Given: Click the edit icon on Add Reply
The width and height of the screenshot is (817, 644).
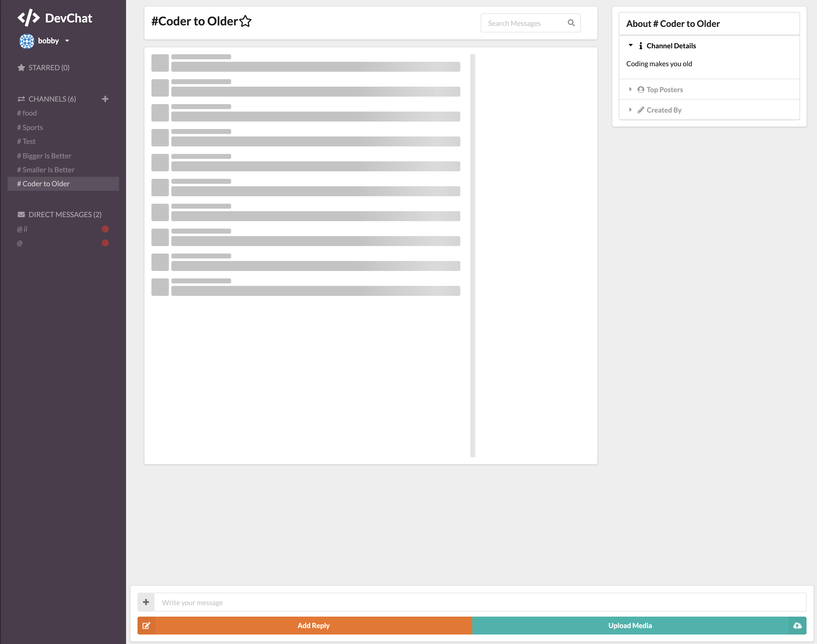Looking at the screenshot, I should [146, 626].
